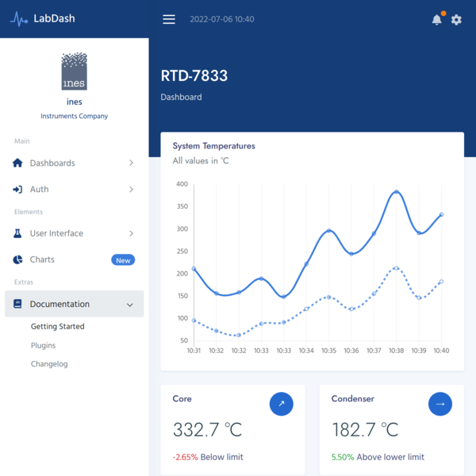The width and height of the screenshot is (476, 476).
Task: Open the Dashboards menu item
Action: (x=75, y=163)
